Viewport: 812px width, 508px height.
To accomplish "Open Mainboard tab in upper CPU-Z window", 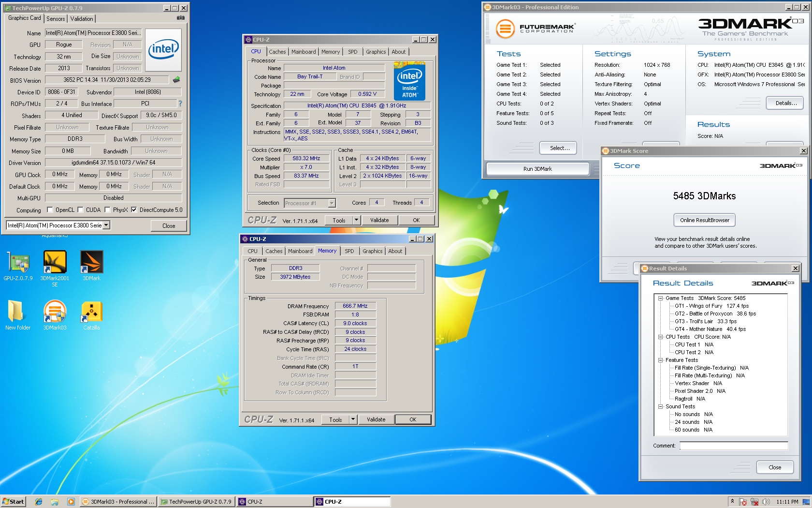I will [304, 52].
